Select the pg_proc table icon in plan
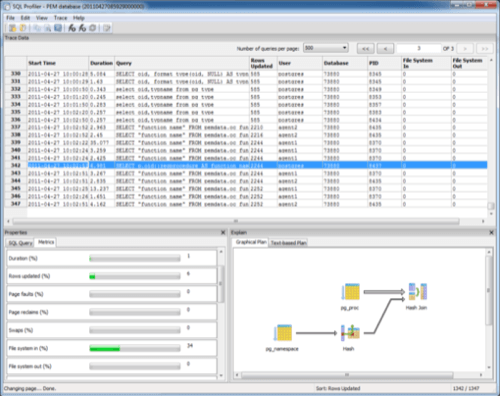This screenshot has width=500, height=396. click(x=351, y=292)
